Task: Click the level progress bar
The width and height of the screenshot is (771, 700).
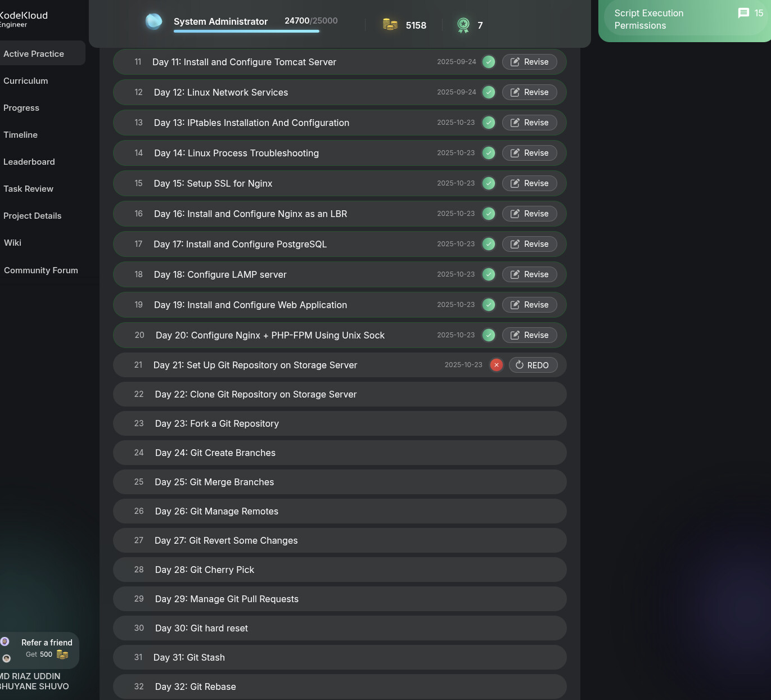Action: coord(246,31)
